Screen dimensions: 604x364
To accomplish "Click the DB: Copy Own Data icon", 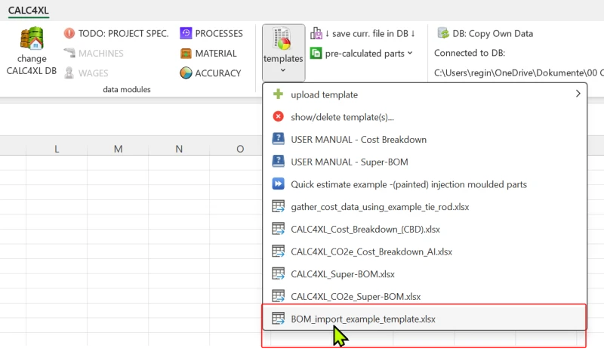I will coord(443,33).
